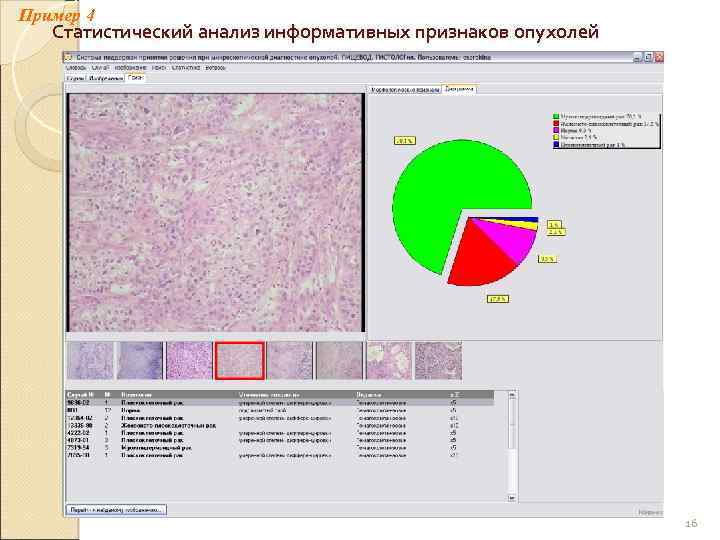Open the Изображение menu in the menu bar
Viewport: 720px width, 540px height.
pyautogui.click(x=130, y=68)
